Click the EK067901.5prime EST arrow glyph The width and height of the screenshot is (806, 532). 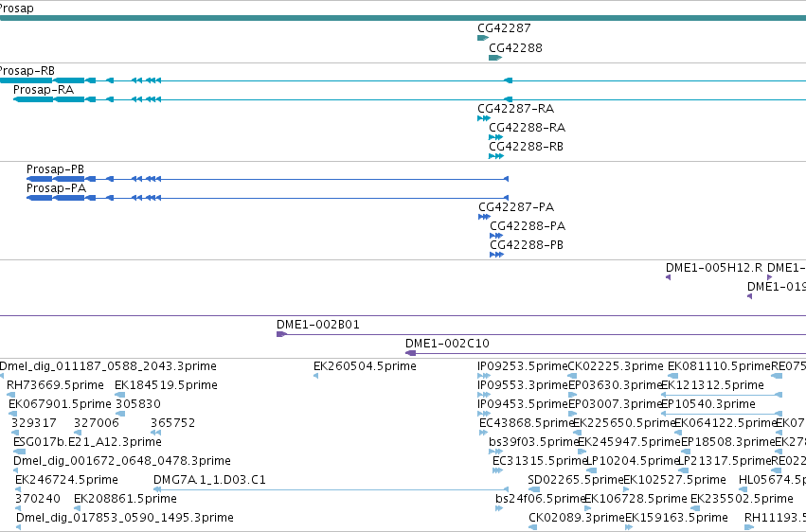click(13, 414)
